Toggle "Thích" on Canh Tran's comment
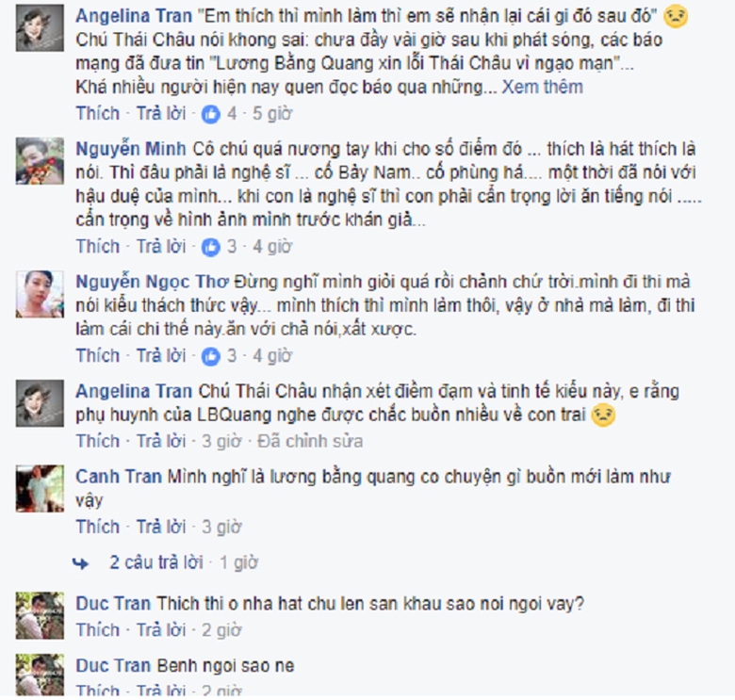735x700 pixels. (98, 527)
